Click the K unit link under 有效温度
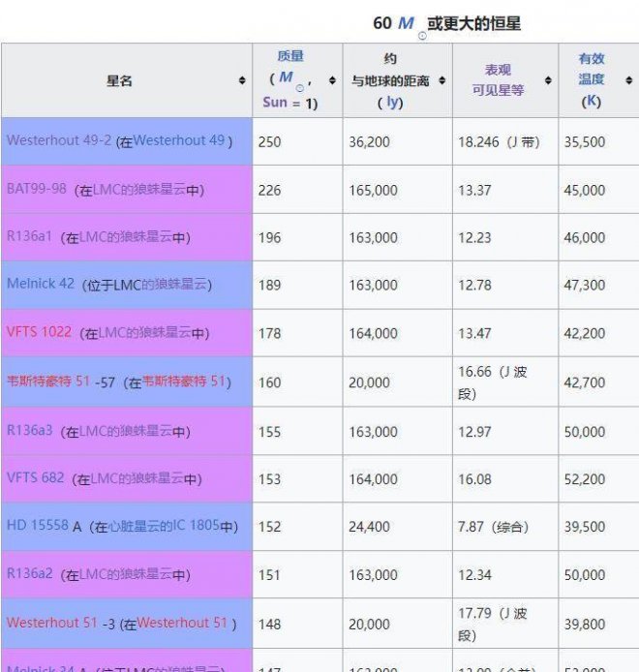Viewport: 639px width, 672px height. (592, 101)
